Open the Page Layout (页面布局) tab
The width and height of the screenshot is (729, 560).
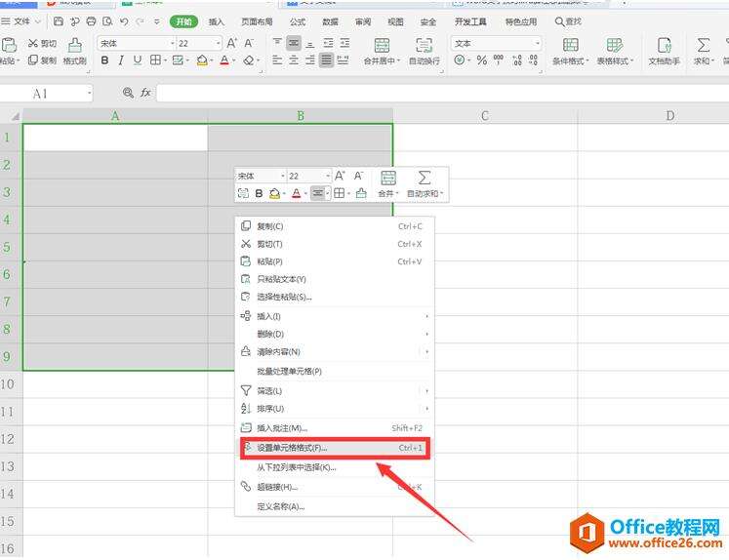click(257, 21)
